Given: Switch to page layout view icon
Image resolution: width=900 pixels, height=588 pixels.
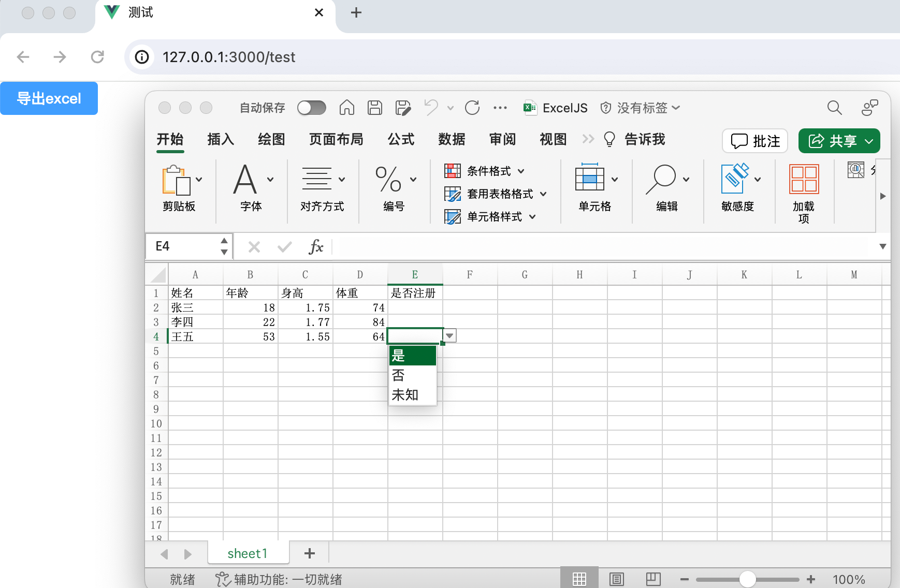Looking at the screenshot, I should pyautogui.click(x=617, y=579).
